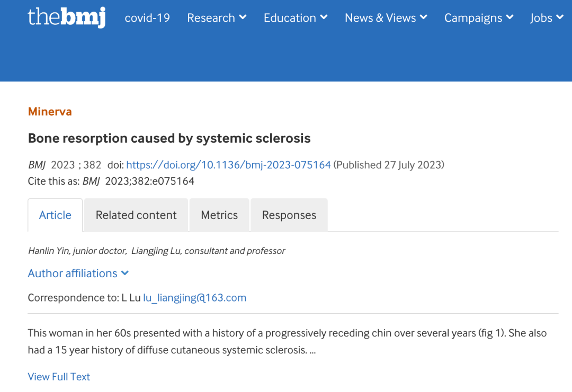This screenshot has height=392, width=572.
Task: Click View Full Text link
Action: coord(59,377)
